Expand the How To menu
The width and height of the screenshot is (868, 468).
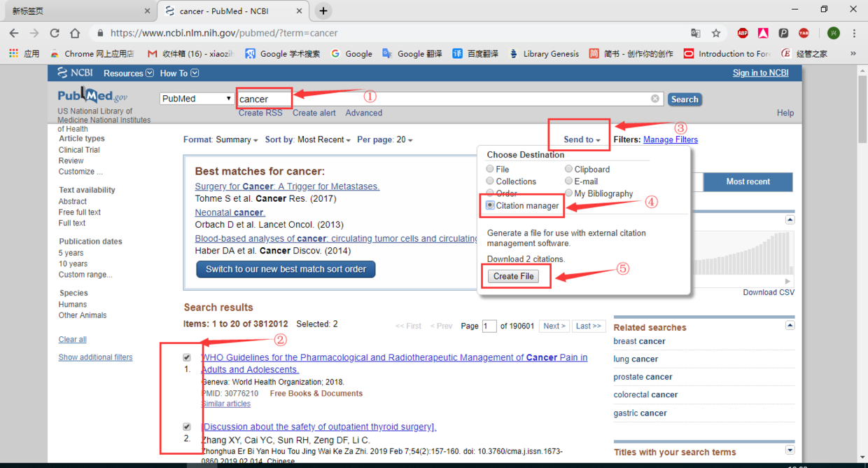179,73
